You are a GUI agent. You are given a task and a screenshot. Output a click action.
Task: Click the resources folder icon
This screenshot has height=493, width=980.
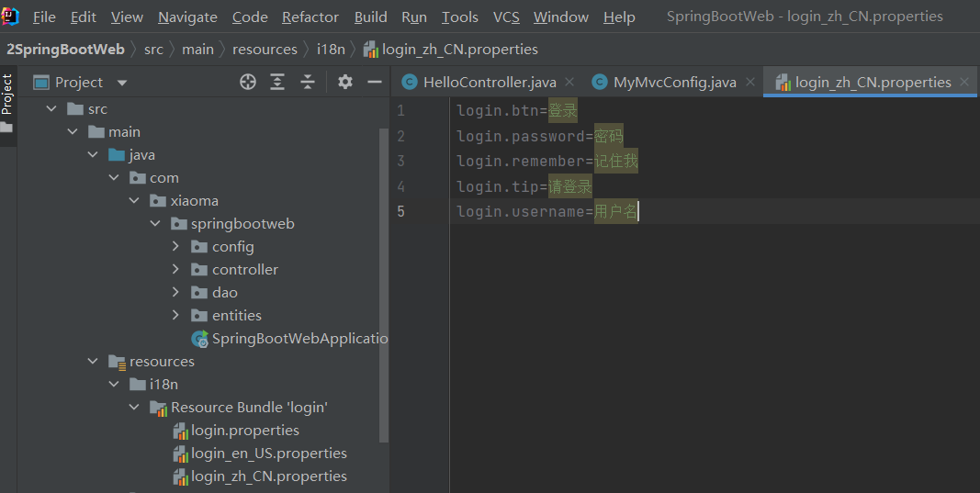pyautogui.click(x=117, y=362)
